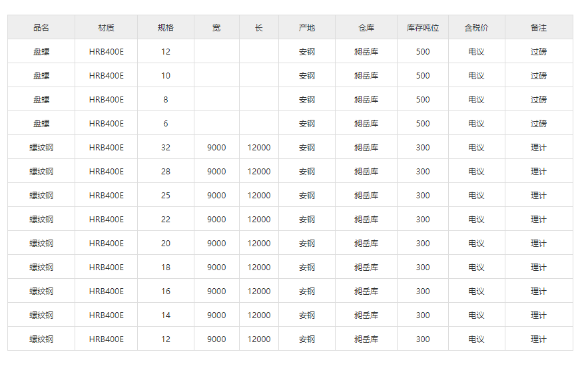This screenshot has height=378, width=588.
Task: Select the 规格 column header
Action: pos(166,27)
